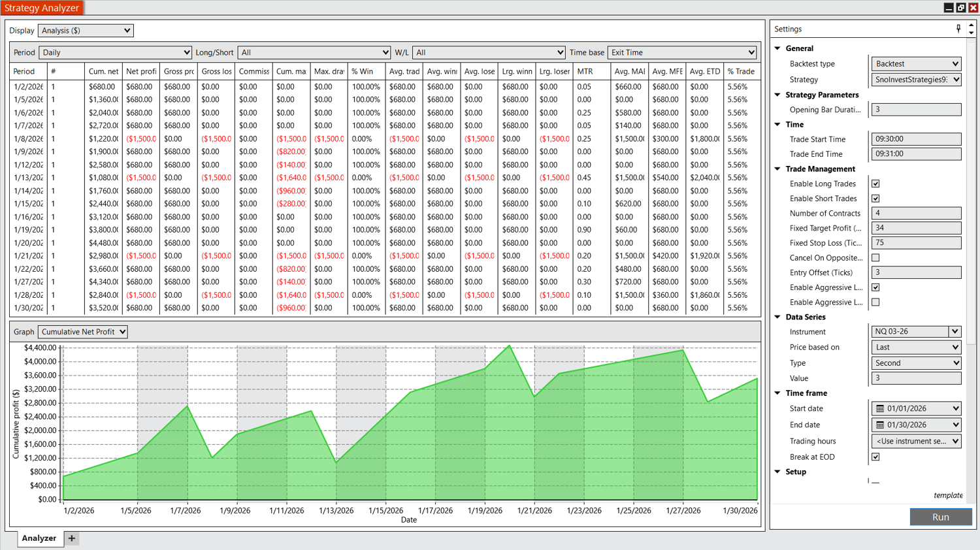980x550 pixels.
Task: Check the unticked Enable Aggressive L... checkbox
Action: point(875,302)
